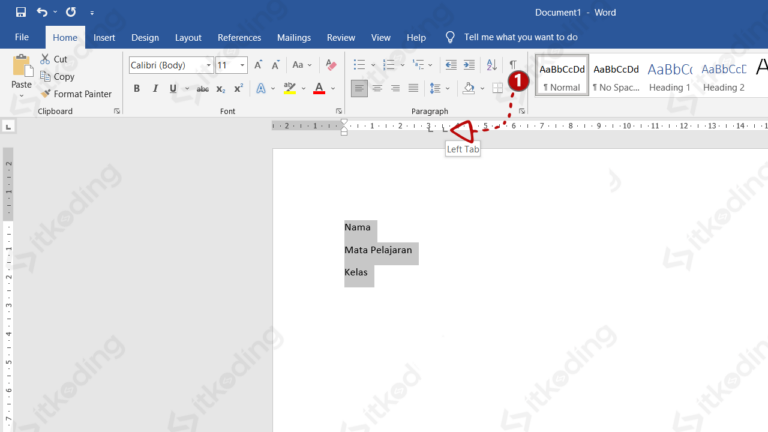Apply yellow text highlight color
Screen dimensions: 768x432
coord(289,89)
